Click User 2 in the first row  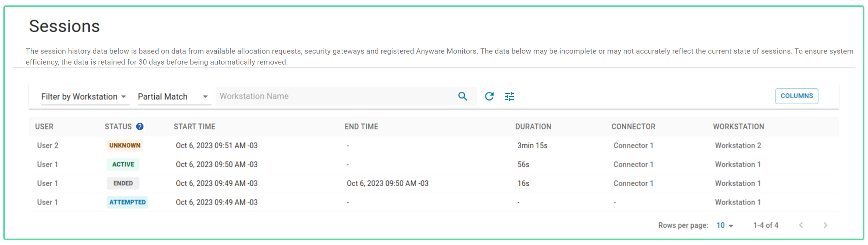[x=47, y=146]
